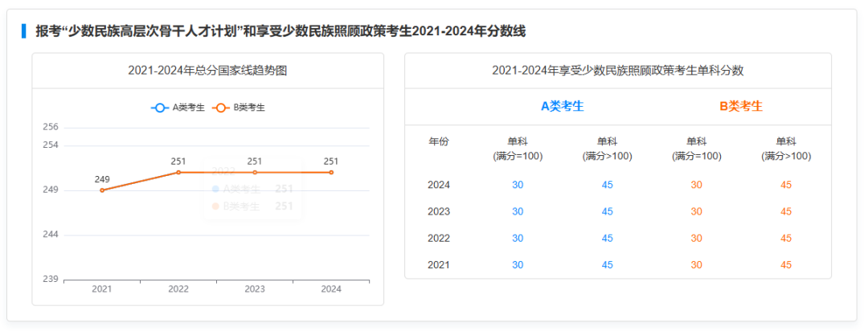Image resolution: width=868 pixels, height=331 pixels.
Task: Click the 2024 x-axis label in chart
Action: (331, 289)
